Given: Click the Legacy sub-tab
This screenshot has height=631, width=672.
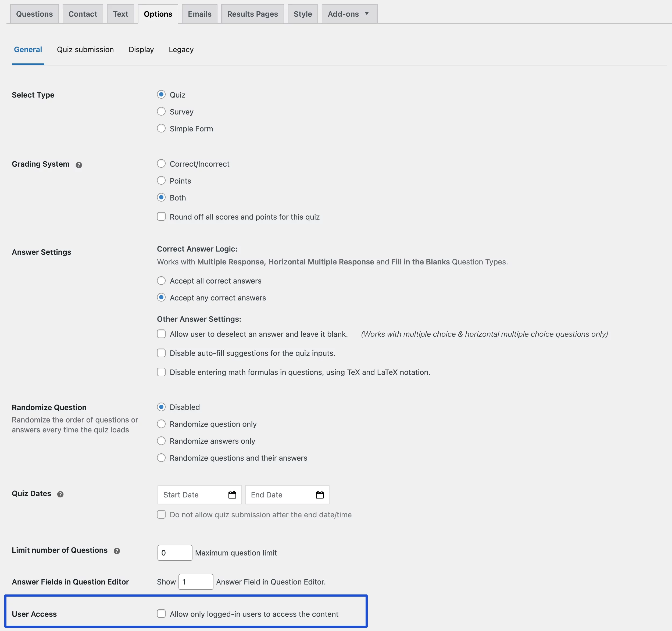Looking at the screenshot, I should pyautogui.click(x=181, y=50).
